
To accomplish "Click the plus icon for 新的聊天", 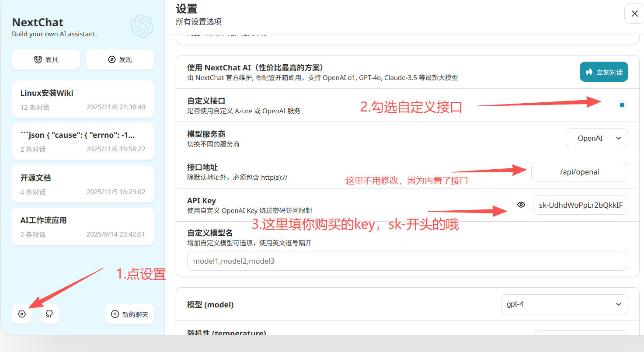I will pyautogui.click(x=115, y=314).
